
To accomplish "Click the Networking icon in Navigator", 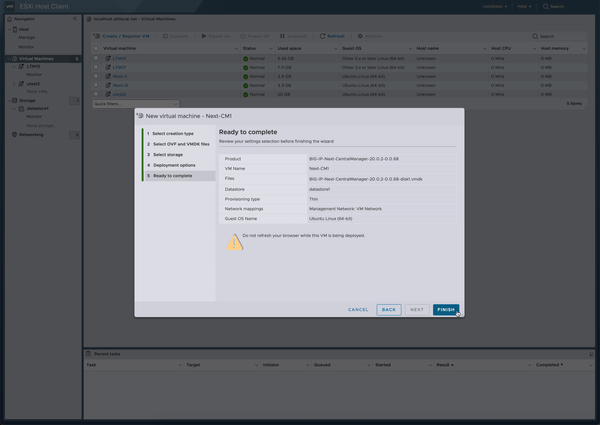I will pos(15,134).
